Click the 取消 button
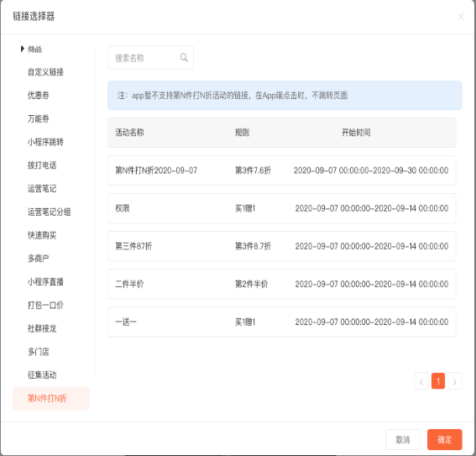Screen dimensions: 476x456 [402, 439]
